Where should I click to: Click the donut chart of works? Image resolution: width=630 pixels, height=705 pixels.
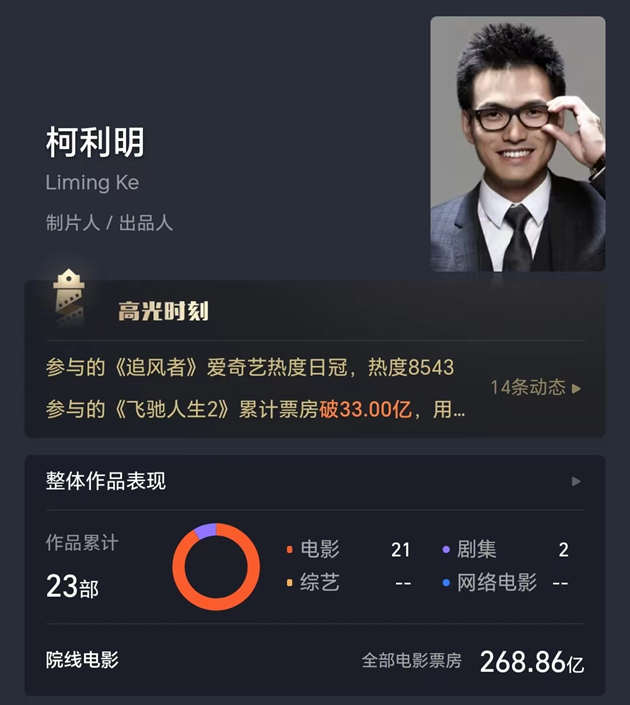(216, 567)
